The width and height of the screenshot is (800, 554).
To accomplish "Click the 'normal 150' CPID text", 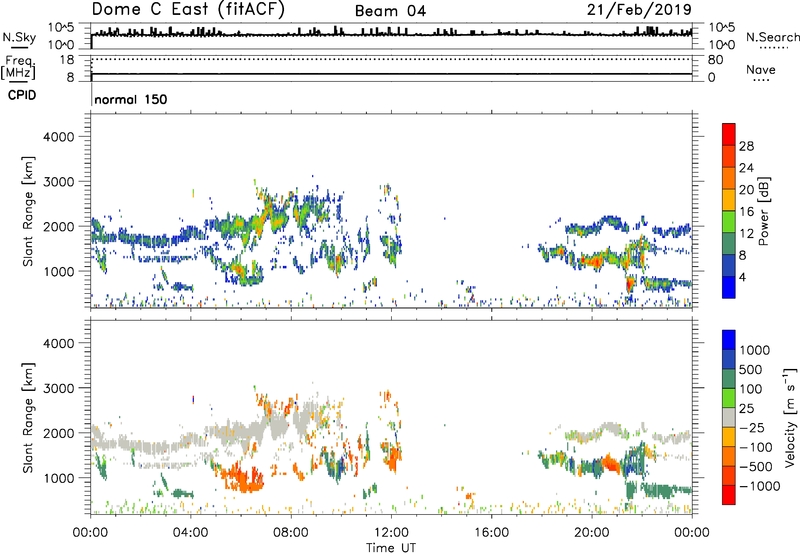I will pyautogui.click(x=131, y=99).
